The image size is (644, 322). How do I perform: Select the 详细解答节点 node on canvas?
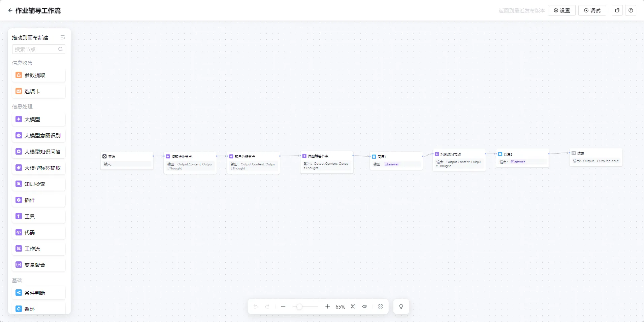[326, 162]
